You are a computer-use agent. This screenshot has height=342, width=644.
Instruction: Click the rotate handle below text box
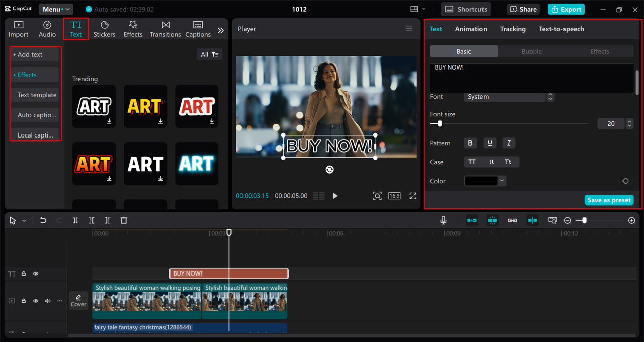click(x=329, y=170)
